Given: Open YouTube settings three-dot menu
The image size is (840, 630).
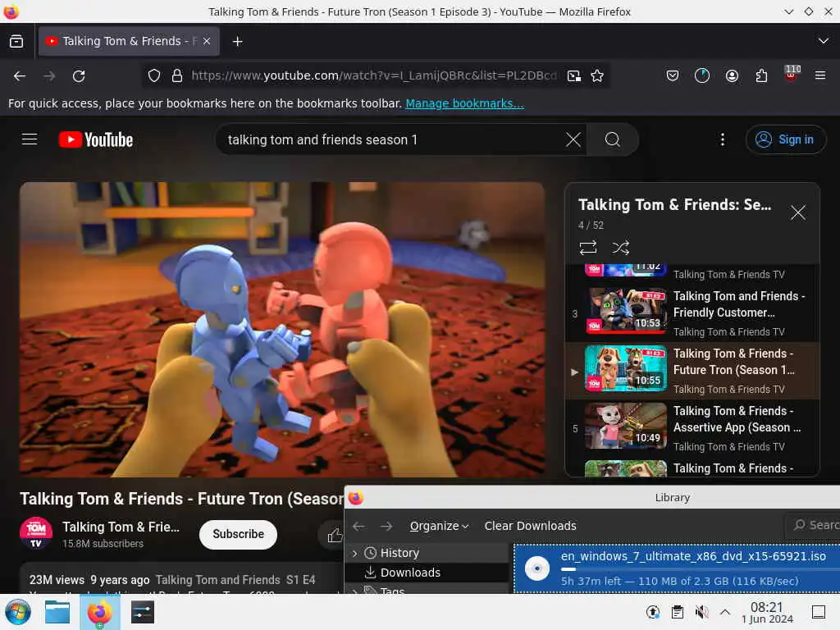Looking at the screenshot, I should click(x=723, y=139).
